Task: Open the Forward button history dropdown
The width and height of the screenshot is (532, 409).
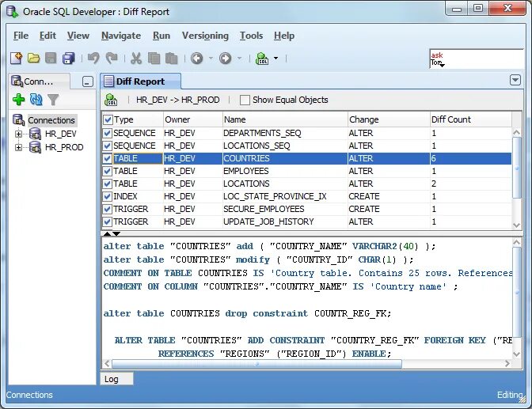Action: tap(240, 59)
